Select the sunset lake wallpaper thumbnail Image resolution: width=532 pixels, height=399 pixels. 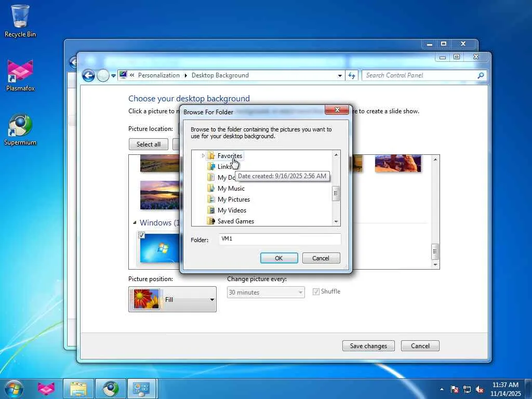160,195
